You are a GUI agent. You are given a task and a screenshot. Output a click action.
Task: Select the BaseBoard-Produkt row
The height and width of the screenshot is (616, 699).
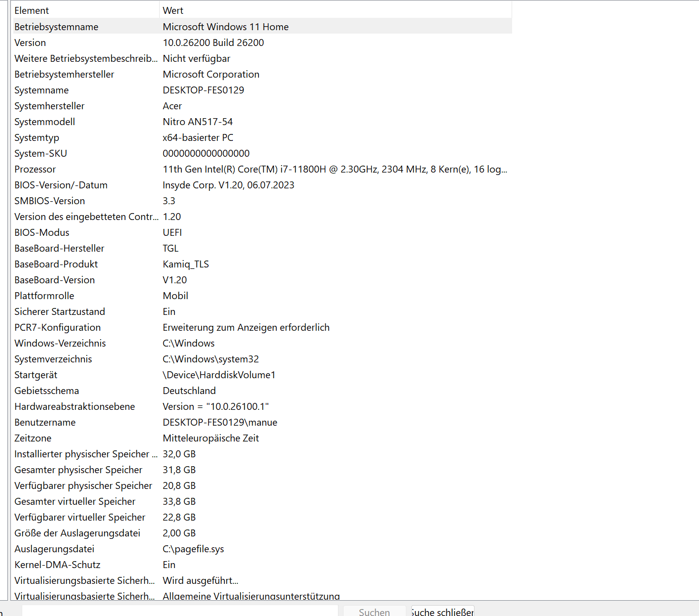[x=262, y=264]
